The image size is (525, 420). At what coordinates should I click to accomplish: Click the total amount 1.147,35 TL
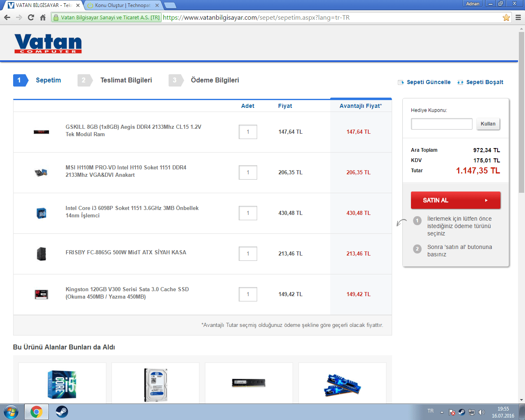pyautogui.click(x=478, y=171)
